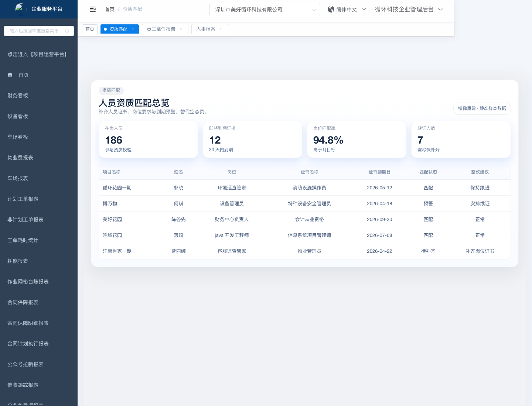The image size is (532, 406).
Task: Switch to the 人事档案 tab
Action: click(206, 29)
